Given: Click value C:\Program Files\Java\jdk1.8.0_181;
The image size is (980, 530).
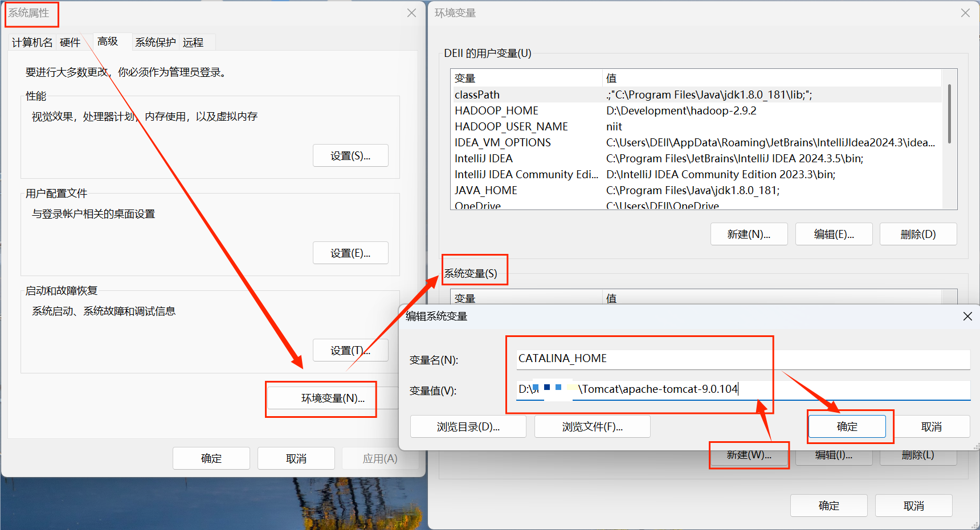Looking at the screenshot, I should pyautogui.click(x=693, y=190).
